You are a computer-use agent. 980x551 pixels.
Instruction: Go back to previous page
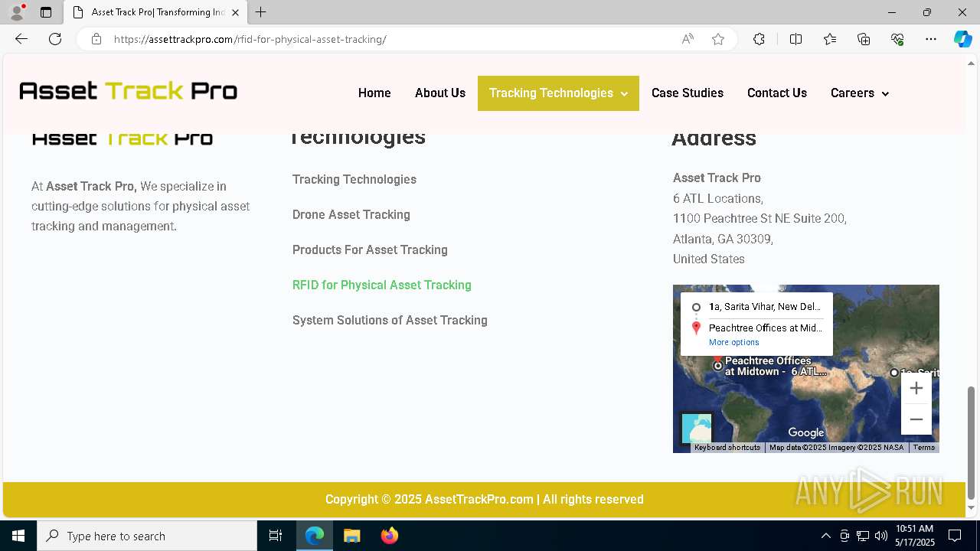point(21,39)
